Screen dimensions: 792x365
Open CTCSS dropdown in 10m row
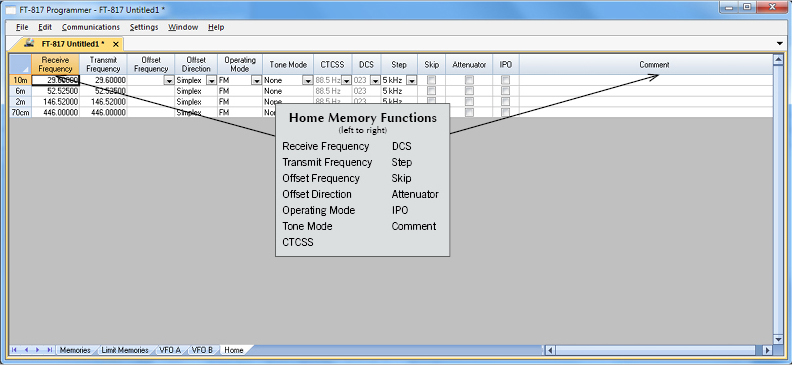(x=346, y=80)
